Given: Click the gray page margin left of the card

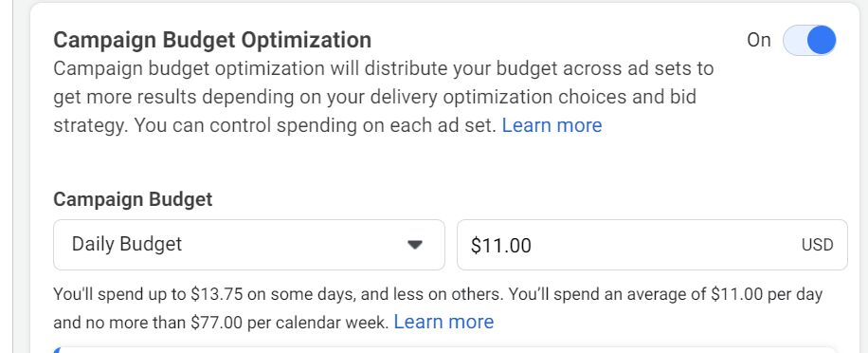Looking at the screenshot, I should (x=7, y=176).
